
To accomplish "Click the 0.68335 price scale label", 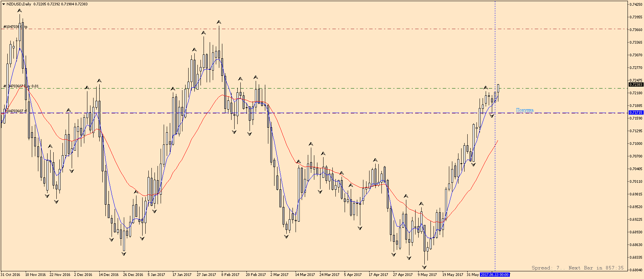I will click(636, 258).
